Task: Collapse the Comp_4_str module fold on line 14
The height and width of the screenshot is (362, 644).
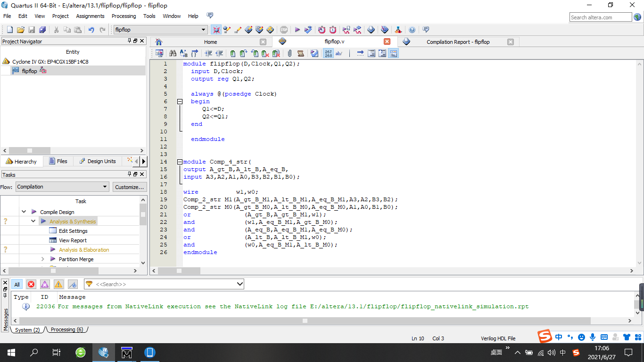Action: pos(180,162)
